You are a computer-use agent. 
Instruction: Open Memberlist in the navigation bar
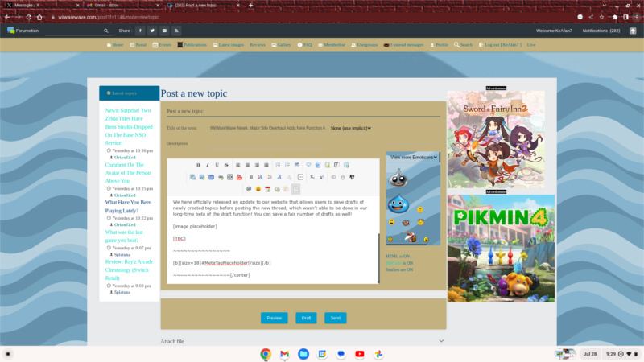pos(331,45)
